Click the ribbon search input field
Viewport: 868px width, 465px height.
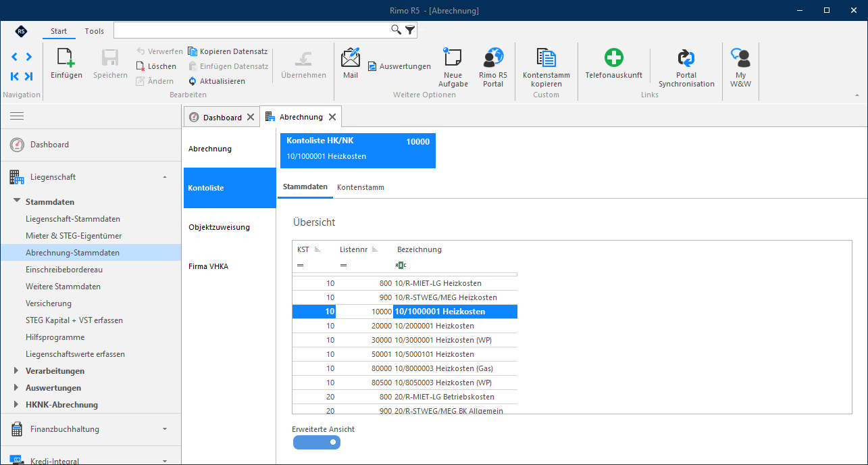(253, 30)
